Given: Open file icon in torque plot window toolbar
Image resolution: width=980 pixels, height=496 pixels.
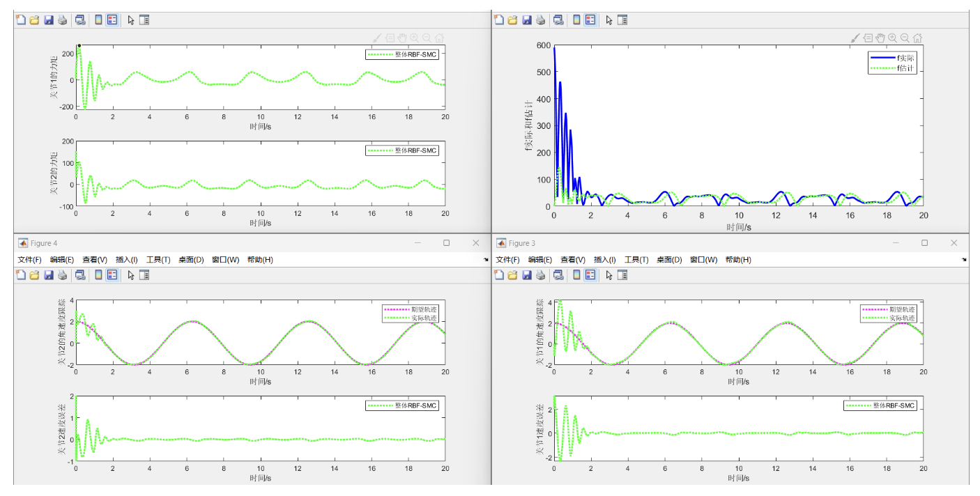Looking at the screenshot, I should [34, 20].
